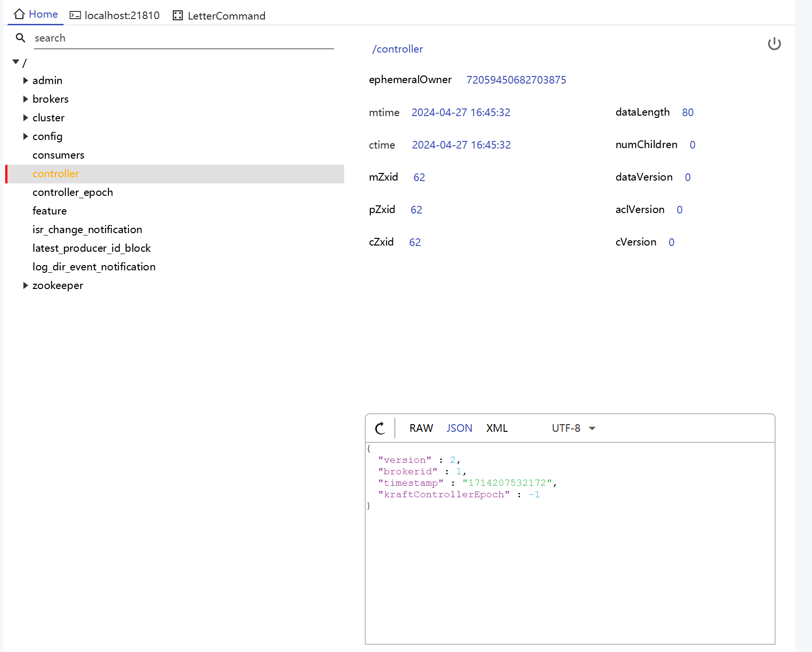Select the controller_epoch node
This screenshot has height=652, width=812.
(73, 192)
